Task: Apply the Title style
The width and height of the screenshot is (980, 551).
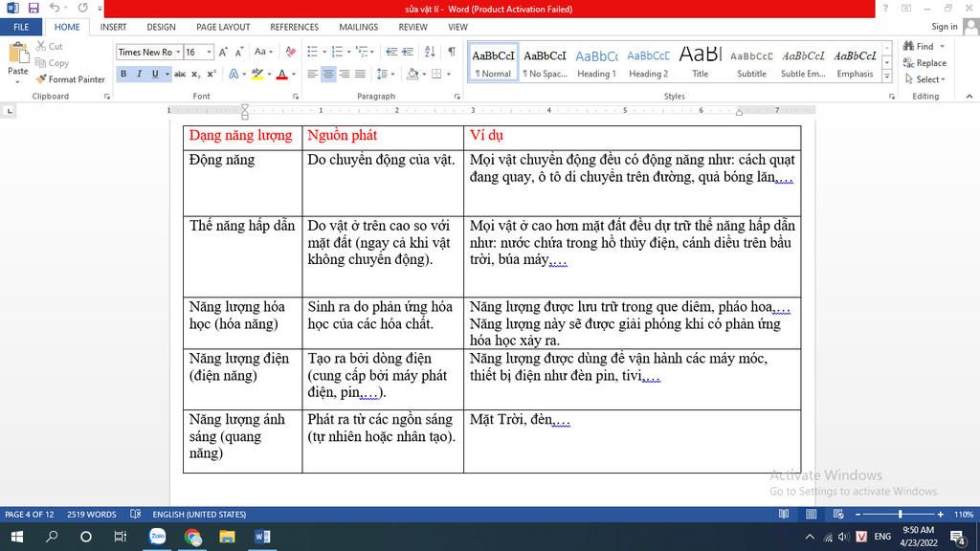Action: pyautogui.click(x=700, y=62)
